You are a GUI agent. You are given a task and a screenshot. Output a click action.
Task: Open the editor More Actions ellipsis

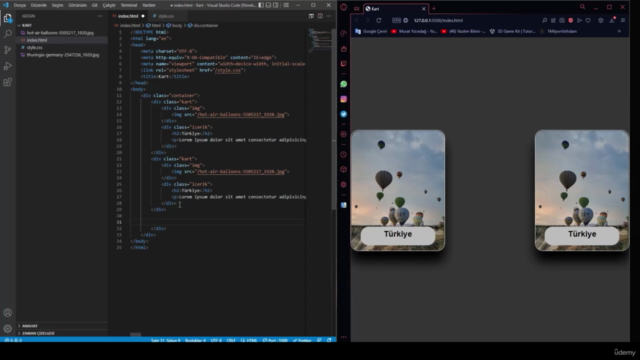329,16
